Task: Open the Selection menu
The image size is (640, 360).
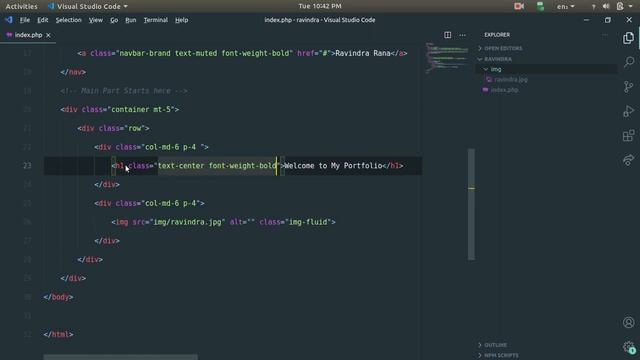Action: point(68,20)
